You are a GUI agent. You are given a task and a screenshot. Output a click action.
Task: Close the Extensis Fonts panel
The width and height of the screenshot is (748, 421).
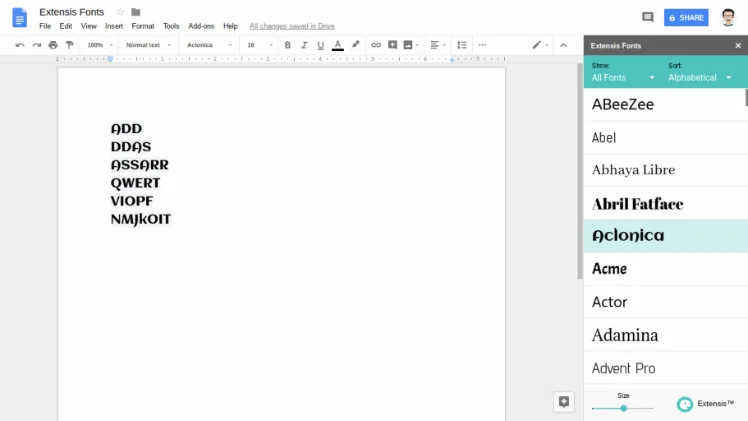(738, 45)
